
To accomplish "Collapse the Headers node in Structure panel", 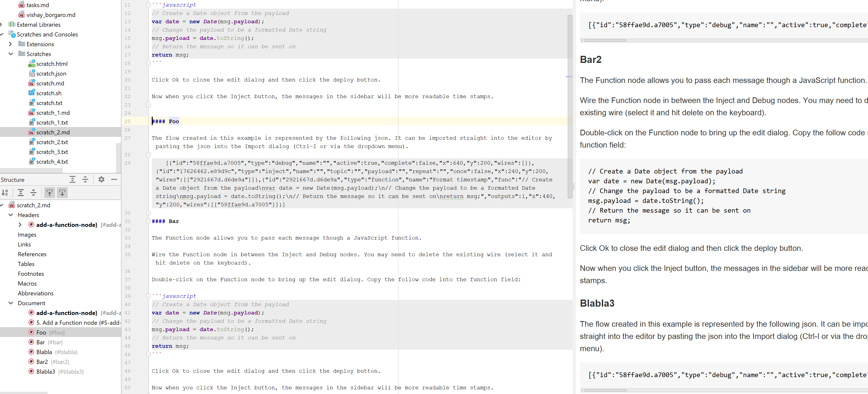I will [x=11, y=215].
